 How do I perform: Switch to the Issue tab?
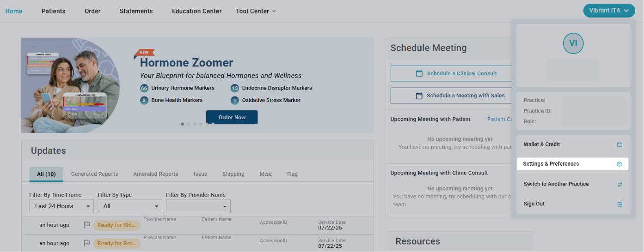pyautogui.click(x=200, y=174)
